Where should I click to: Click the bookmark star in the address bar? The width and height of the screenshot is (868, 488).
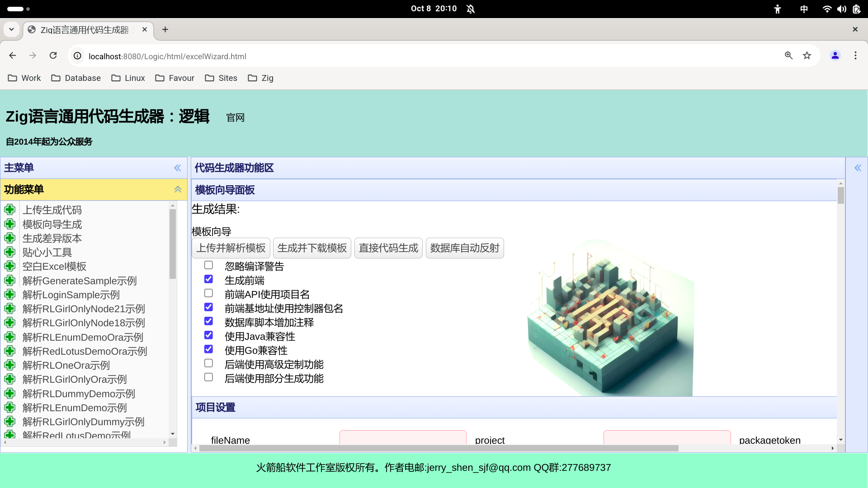(x=807, y=56)
